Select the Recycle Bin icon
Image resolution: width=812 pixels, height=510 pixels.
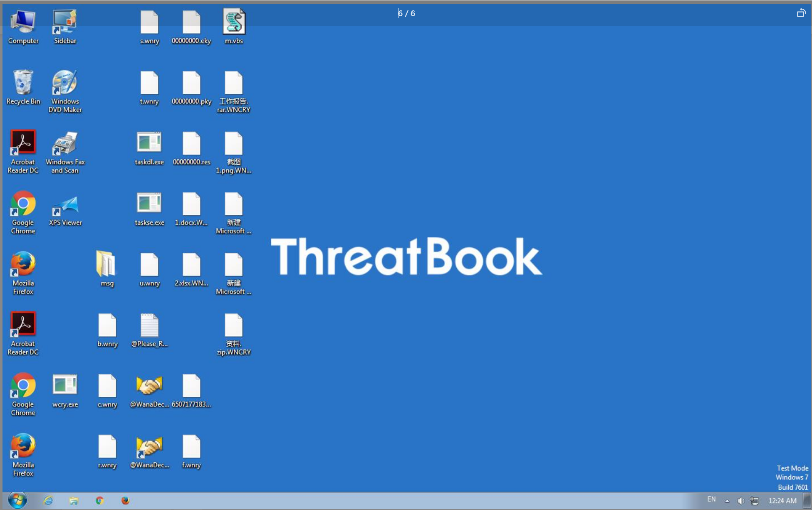[23, 87]
